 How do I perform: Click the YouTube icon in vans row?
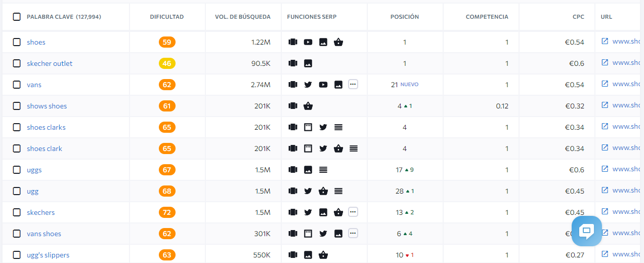point(323,85)
